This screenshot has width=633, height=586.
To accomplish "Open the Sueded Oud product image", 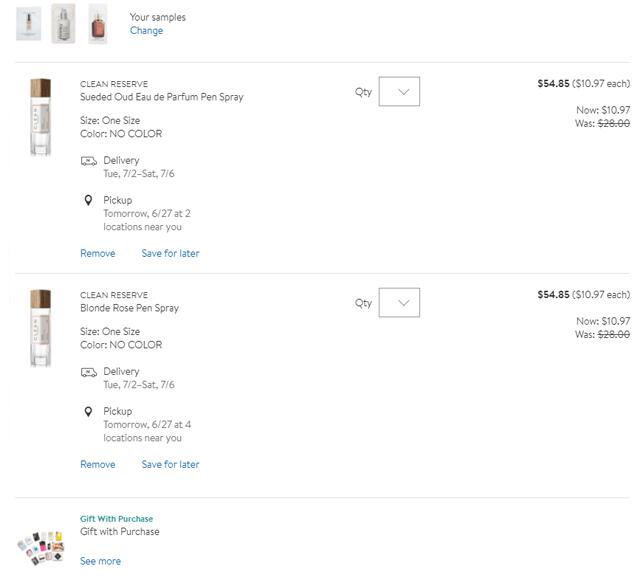I will coord(41,117).
